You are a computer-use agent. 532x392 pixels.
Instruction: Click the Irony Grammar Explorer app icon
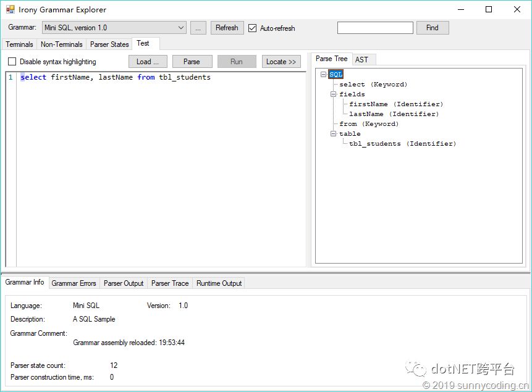tap(11, 9)
